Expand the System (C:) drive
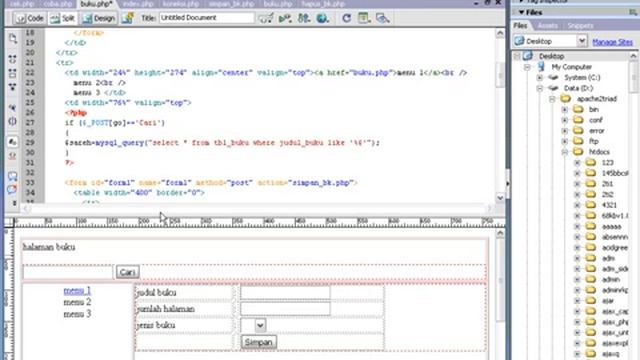Screen dimensions: 640x360 tap(540, 78)
